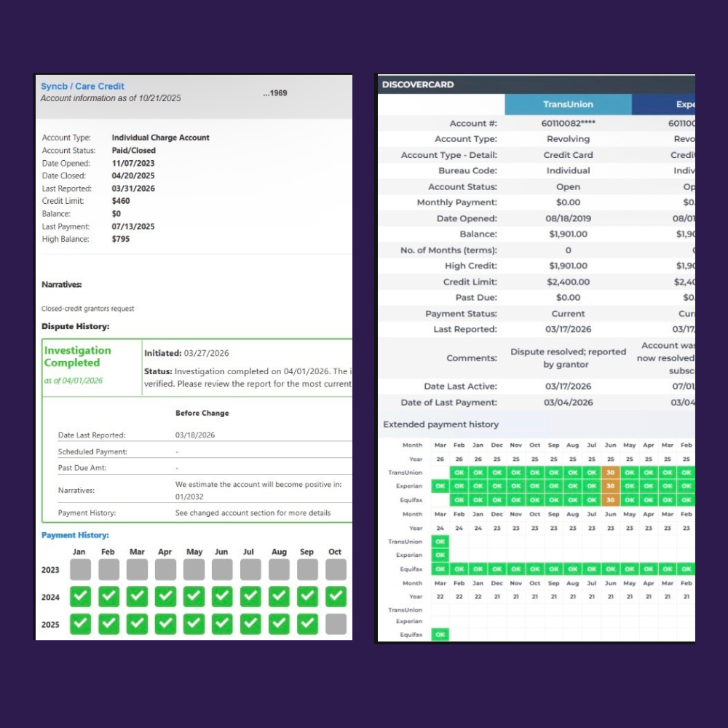Click the October 2024 payment checkmark
Image resolution: width=728 pixels, height=728 pixels.
point(336,597)
